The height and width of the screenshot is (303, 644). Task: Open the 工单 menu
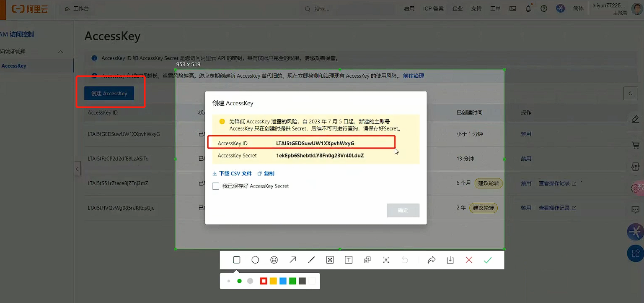click(x=495, y=8)
